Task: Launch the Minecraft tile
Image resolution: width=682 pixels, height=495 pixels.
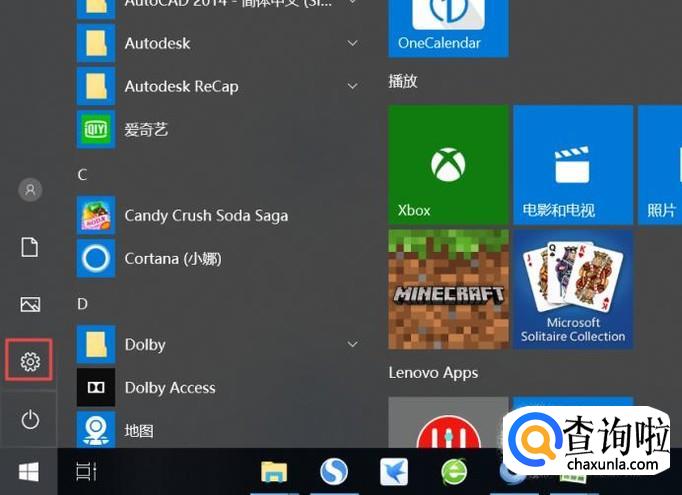Action: (448, 289)
